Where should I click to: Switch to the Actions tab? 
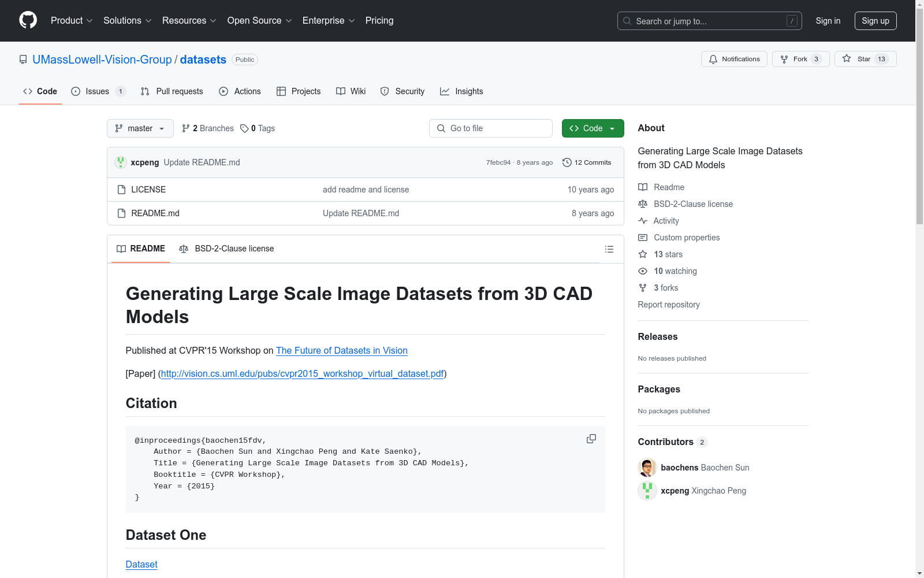pyautogui.click(x=240, y=91)
